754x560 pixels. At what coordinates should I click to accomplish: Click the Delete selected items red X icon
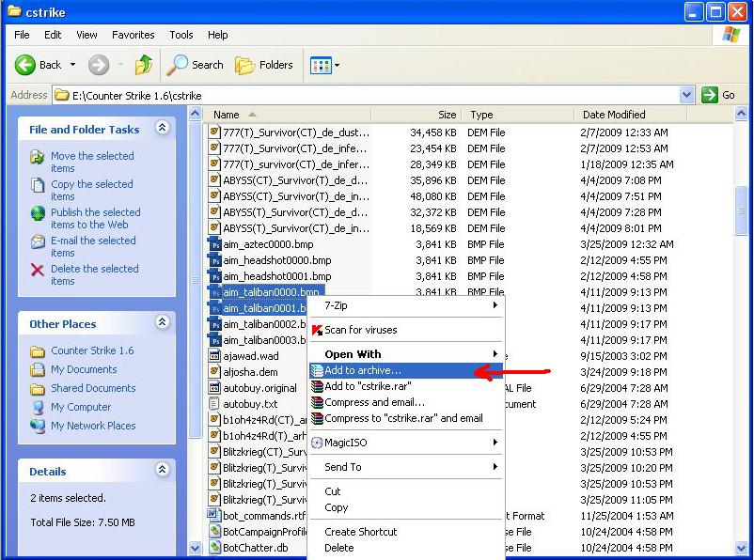click(38, 271)
